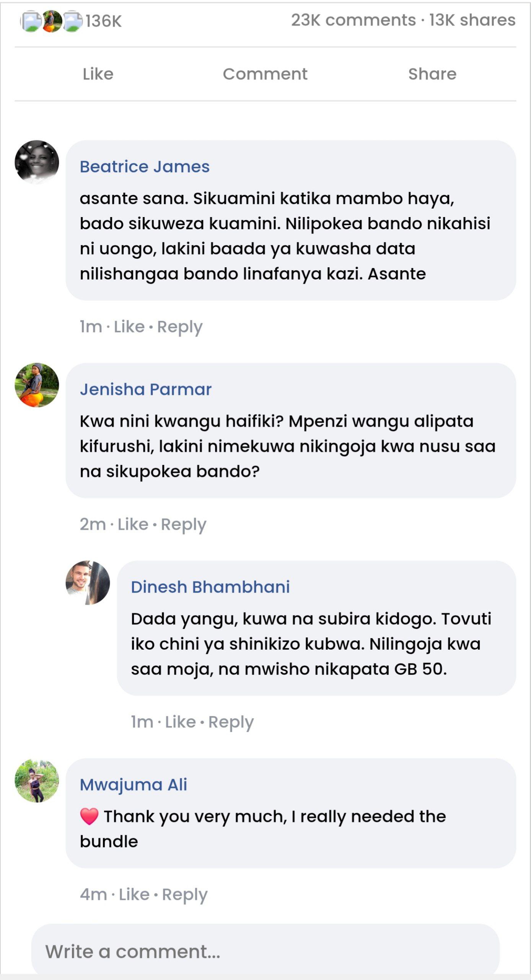Like Beatrice James's comment
This screenshot has height=980, width=531.
pyautogui.click(x=129, y=327)
